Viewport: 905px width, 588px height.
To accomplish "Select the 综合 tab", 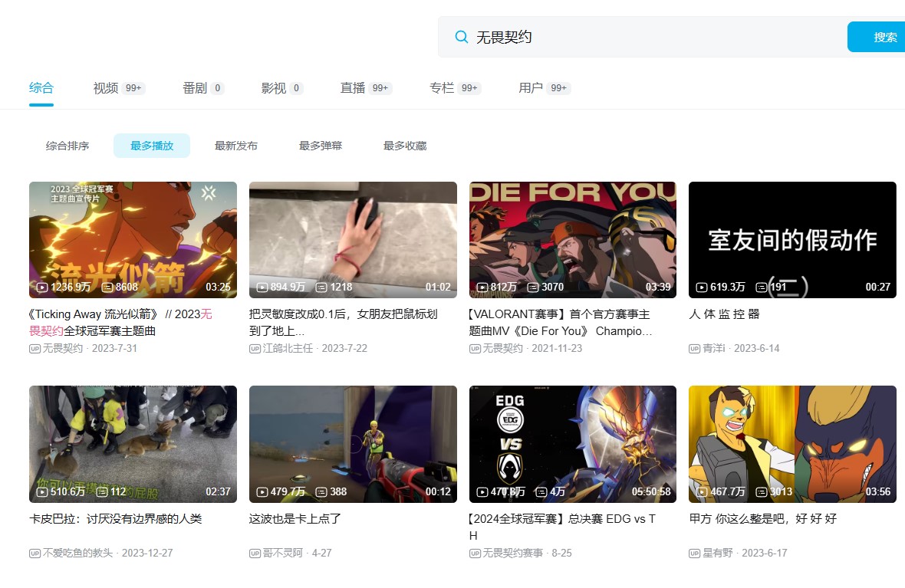I will [41, 87].
